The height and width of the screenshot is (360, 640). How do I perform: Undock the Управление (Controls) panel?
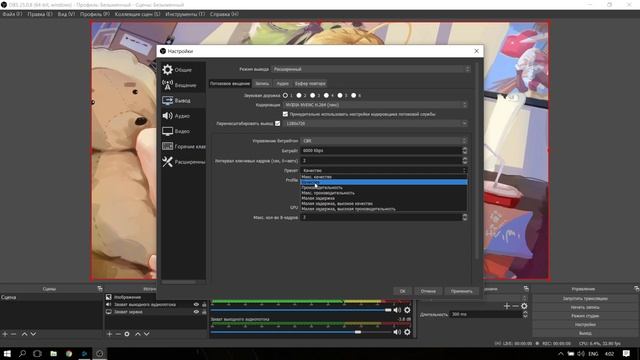click(637, 289)
